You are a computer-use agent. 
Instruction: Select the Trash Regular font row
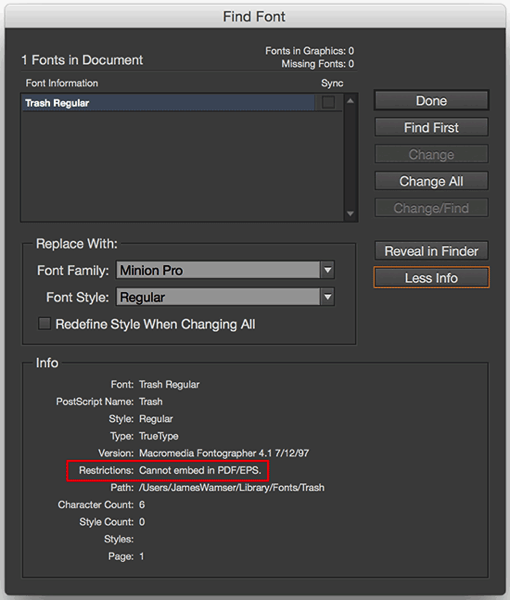[x=168, y=103]
